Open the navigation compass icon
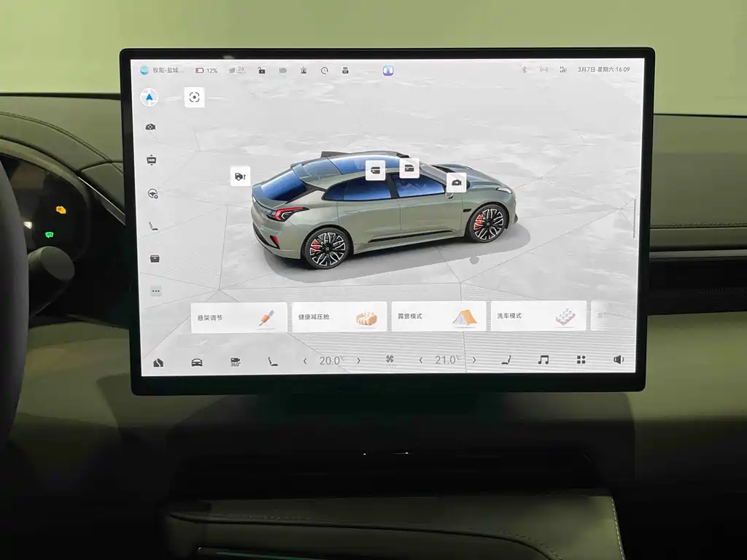The width and height of the screenshot is (747, 560). pos(149,98)
